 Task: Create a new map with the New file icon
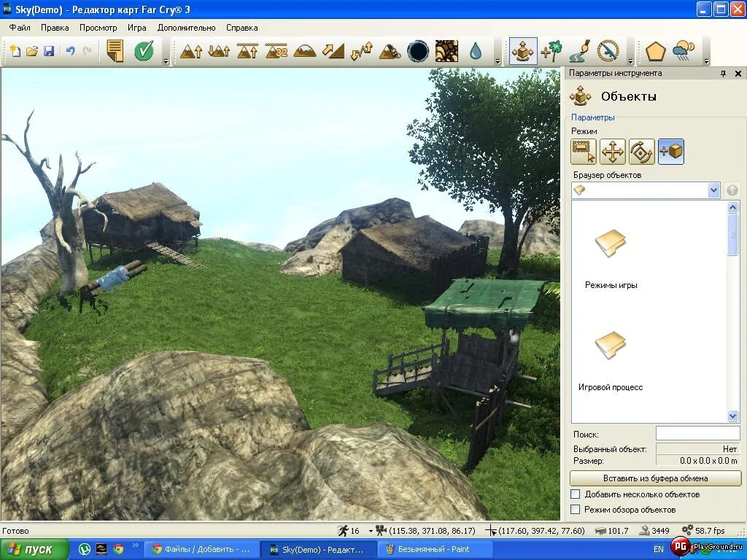[16, 51]
